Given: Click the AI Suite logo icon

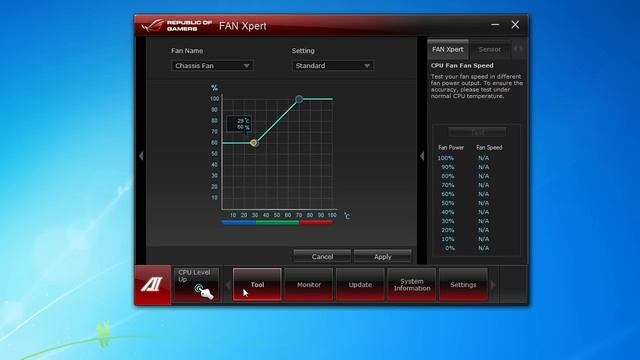Looking at the screenshot, I should click(x=152, y=284).
